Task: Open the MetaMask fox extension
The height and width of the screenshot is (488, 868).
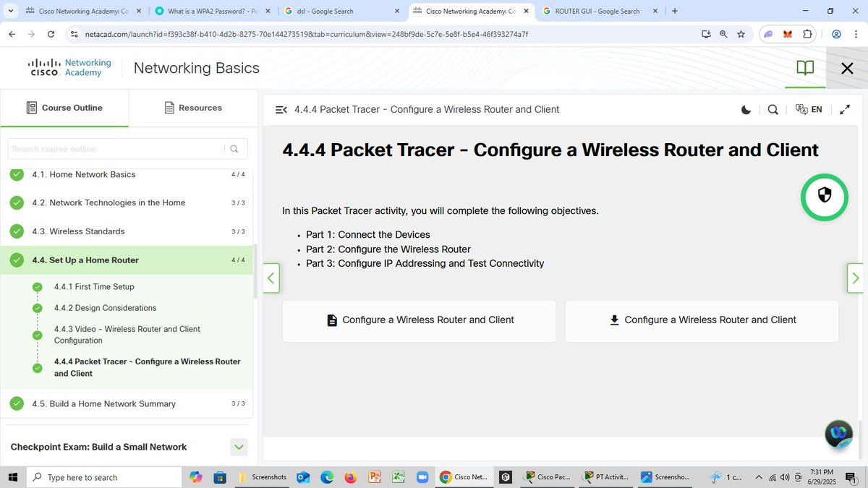Action: (788, 34)
